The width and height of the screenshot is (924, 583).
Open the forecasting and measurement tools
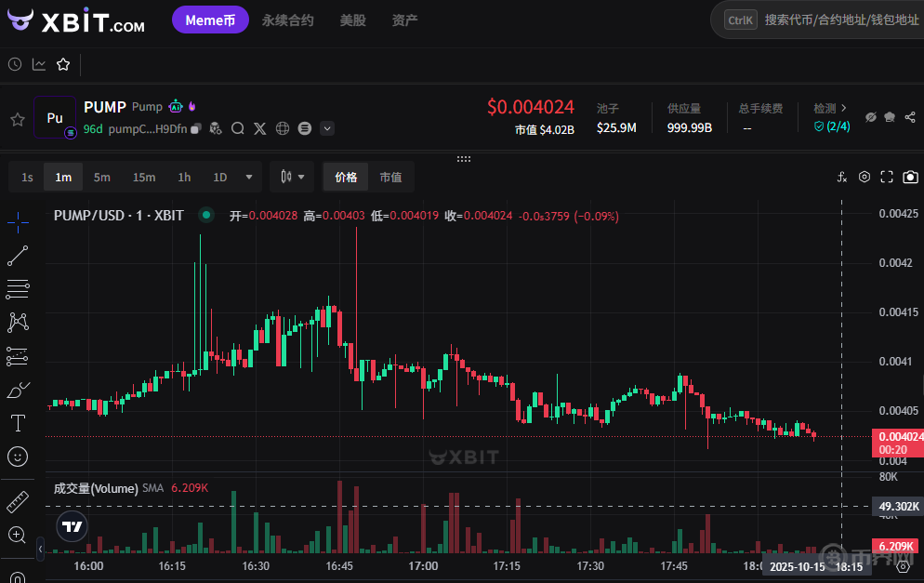click(x=18, y=356)
